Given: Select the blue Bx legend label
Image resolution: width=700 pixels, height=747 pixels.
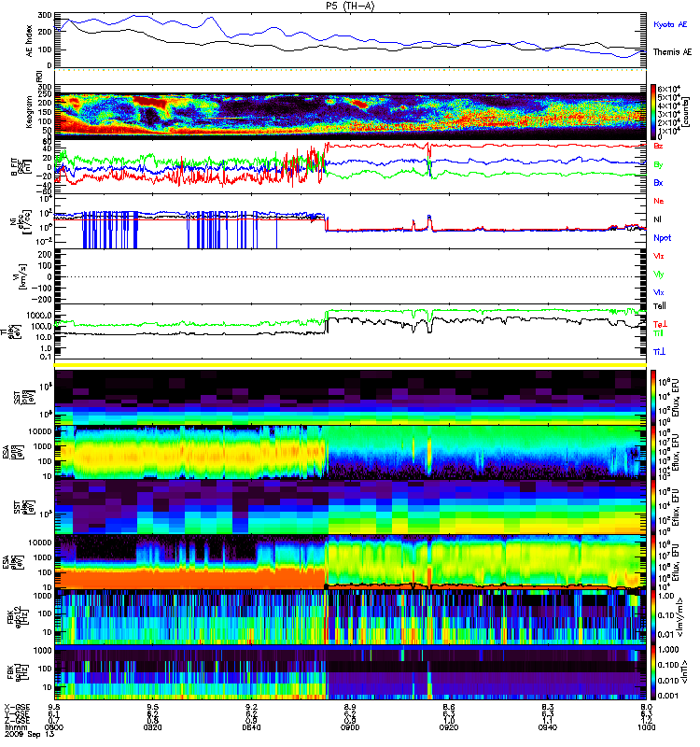Looking at the screenshot, I should click(x=658, y=182).
